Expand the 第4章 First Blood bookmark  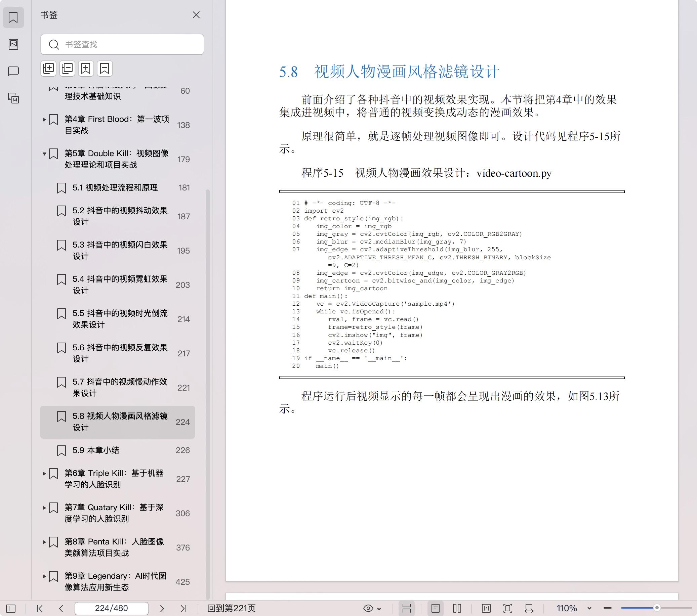(x=44, y=120)
